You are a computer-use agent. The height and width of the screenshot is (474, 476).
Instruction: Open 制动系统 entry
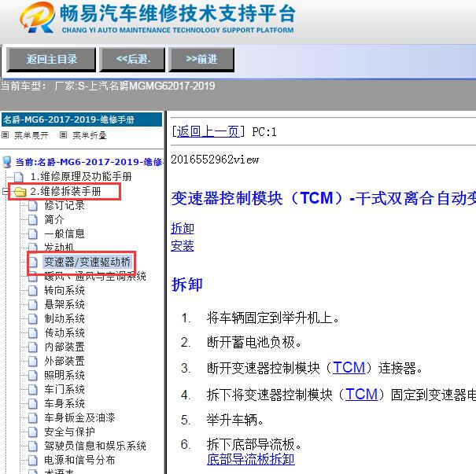click(65, 318)
